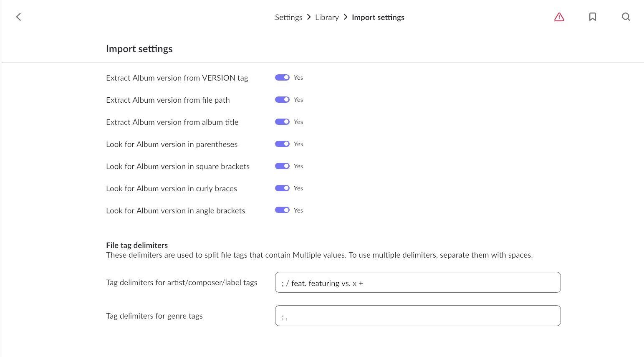Open the search magnifier icon
This screenshot has height=357, width=644.
(x=626, y=17)
